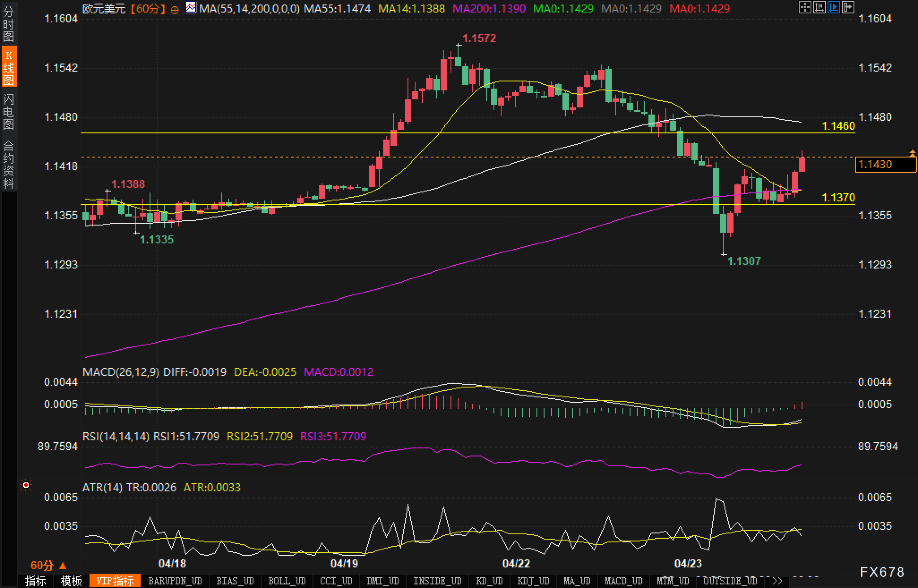Click the shift-chart-right arrow icon

tap(848, 8)
